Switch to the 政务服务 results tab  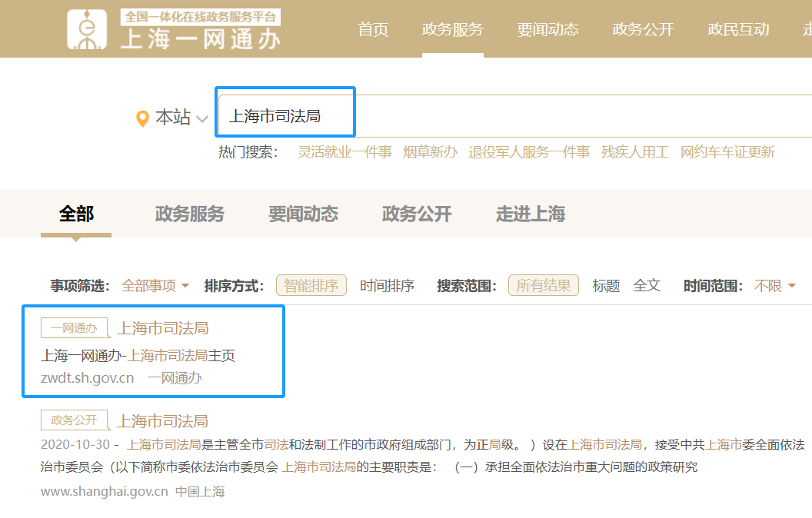(189, 214)
